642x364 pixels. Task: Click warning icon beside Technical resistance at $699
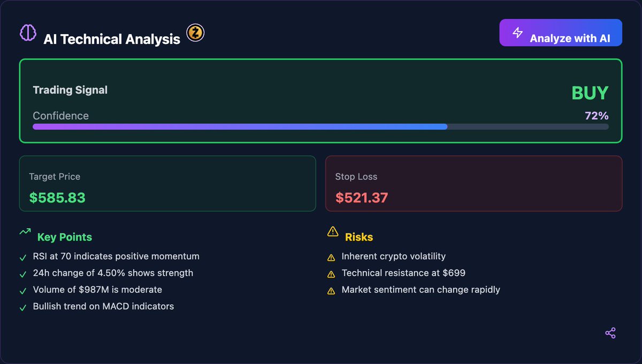click(x=331, y=274)
